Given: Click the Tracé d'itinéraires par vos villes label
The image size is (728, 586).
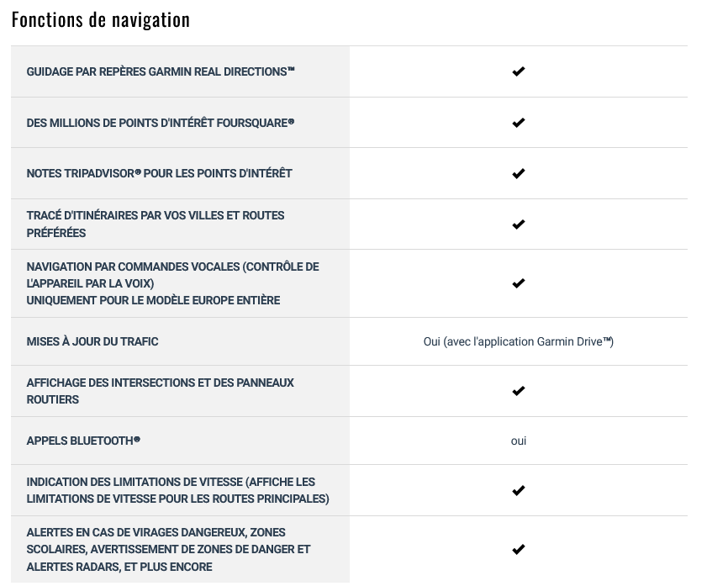Looking at the screenshot, I should 156,224.
